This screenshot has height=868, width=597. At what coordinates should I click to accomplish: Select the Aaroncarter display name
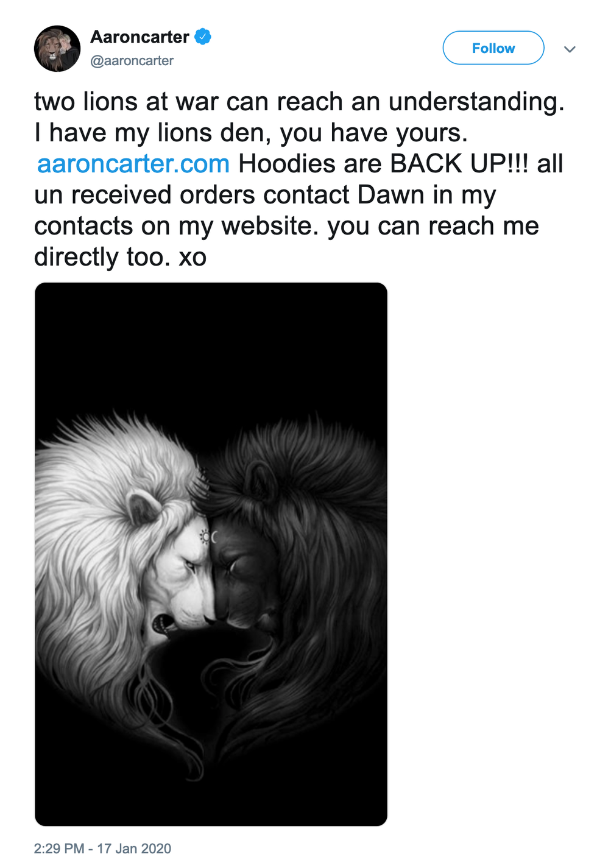coord(140,37)
